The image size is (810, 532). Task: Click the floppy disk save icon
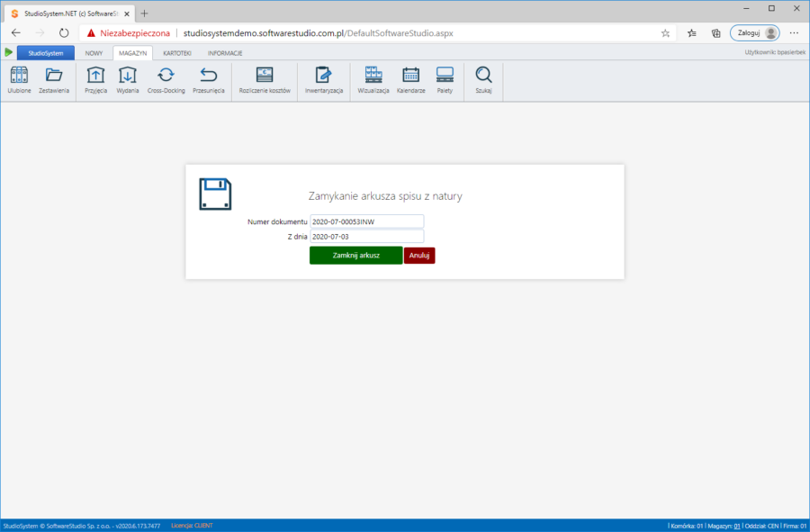215,194
